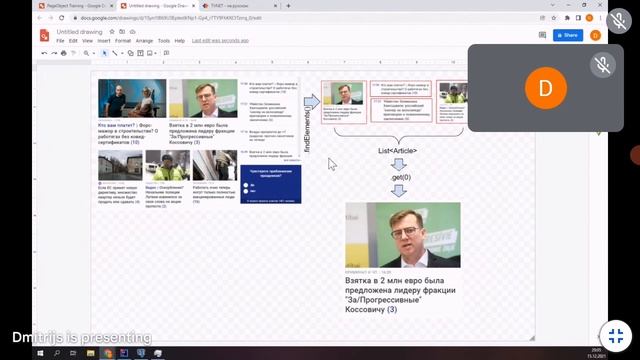Screen dimensions: 640x360
Task: Reload the page with the refresh button
Action: click(62, 18)
